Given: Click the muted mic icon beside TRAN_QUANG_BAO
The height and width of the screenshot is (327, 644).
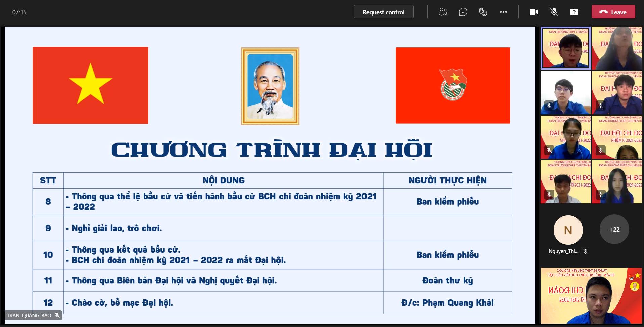Looking at the screenshot, I should tap(57, 315).
